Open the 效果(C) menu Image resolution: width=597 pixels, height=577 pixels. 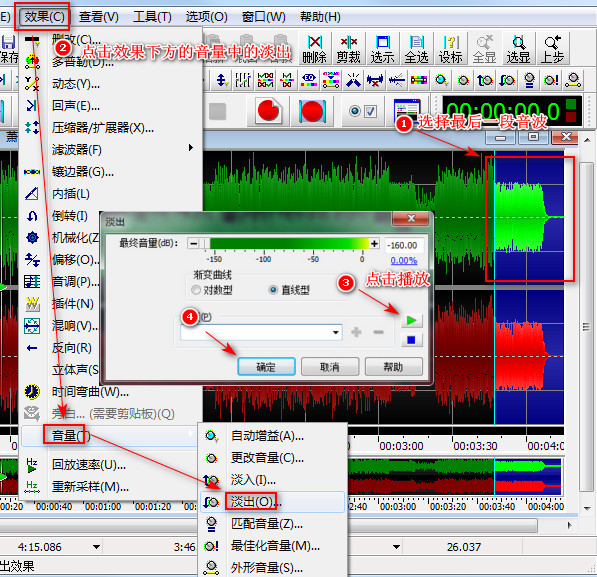click(x=44, y=17)
